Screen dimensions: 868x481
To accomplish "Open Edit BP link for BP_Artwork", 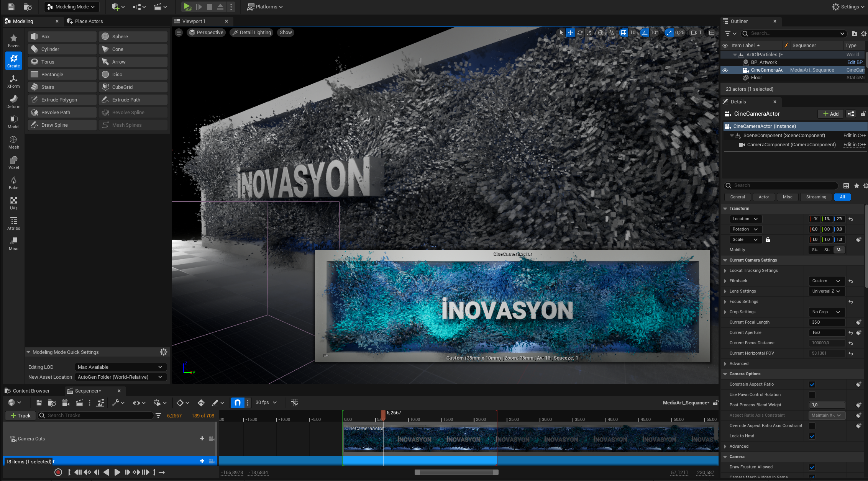I will (855, 62).
